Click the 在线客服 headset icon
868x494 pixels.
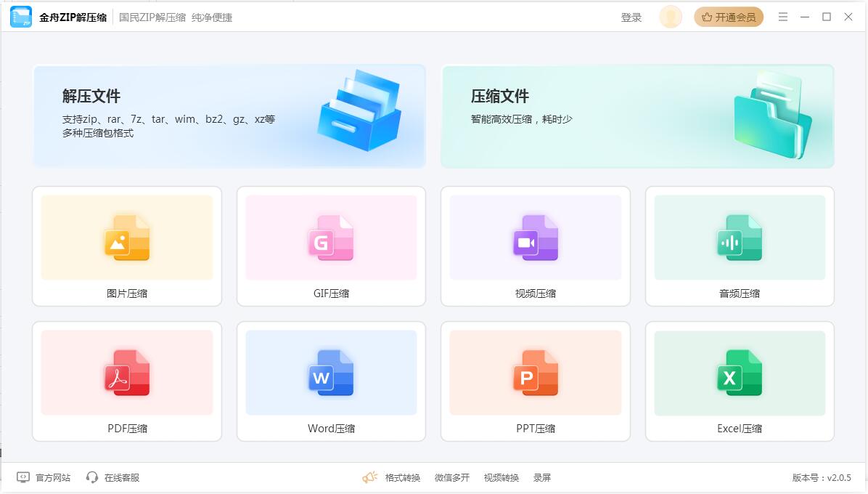point(92,477)
